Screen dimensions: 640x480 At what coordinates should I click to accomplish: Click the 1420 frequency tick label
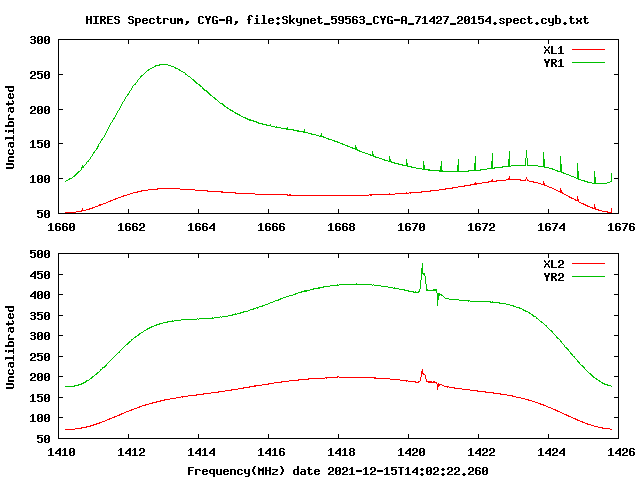(x=411, y=452)
